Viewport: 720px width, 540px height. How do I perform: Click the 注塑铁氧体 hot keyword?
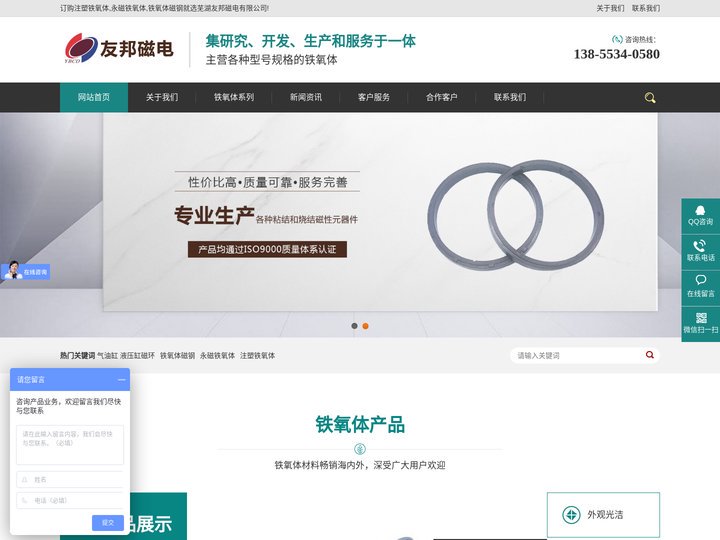point(257,355)
